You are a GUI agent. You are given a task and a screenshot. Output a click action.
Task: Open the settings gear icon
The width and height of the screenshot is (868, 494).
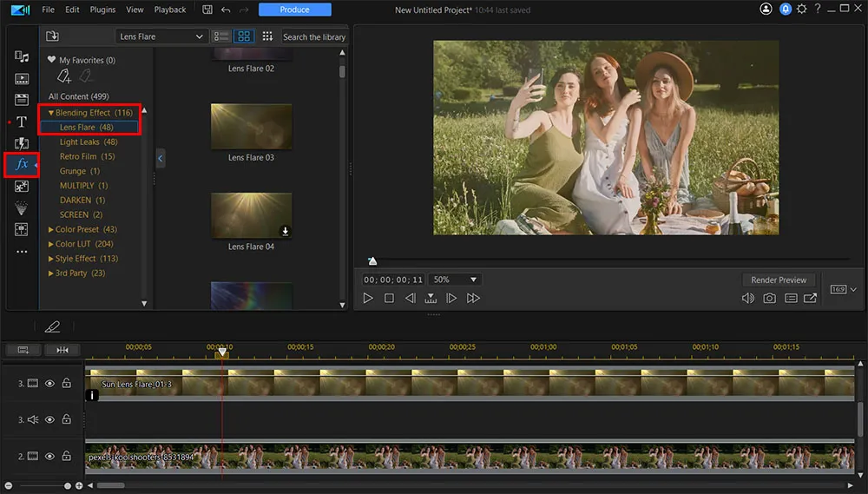801,10
